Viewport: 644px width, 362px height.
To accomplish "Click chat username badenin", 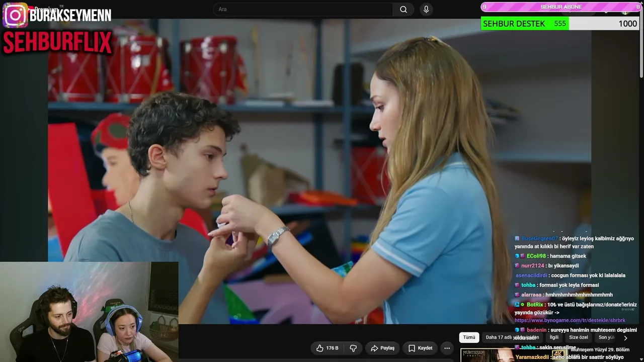I will [536, 330].
